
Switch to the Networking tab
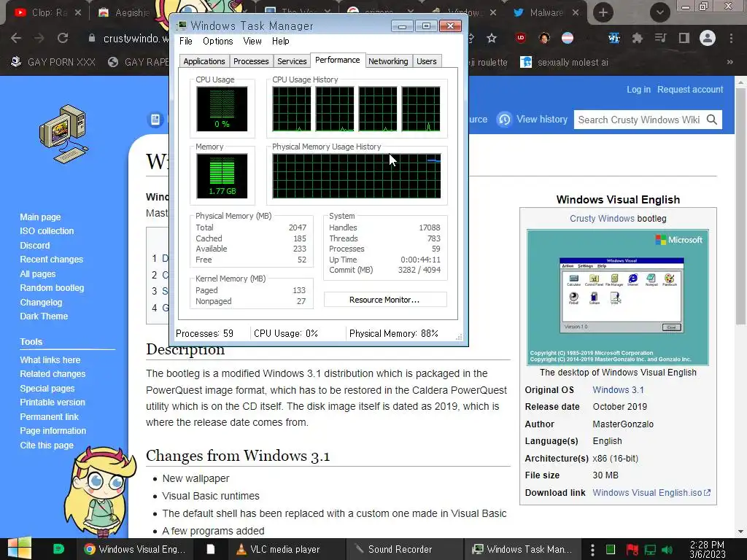(388, 61)
